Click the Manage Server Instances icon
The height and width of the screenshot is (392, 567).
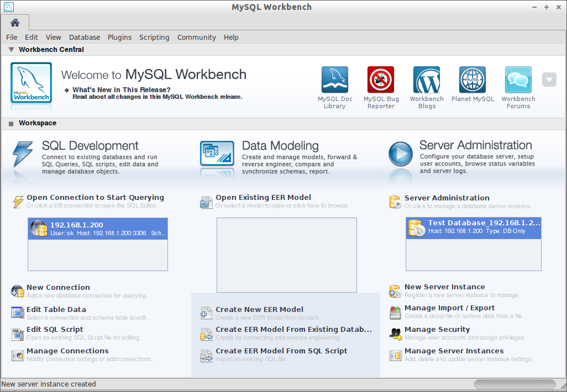click(395, 356)
